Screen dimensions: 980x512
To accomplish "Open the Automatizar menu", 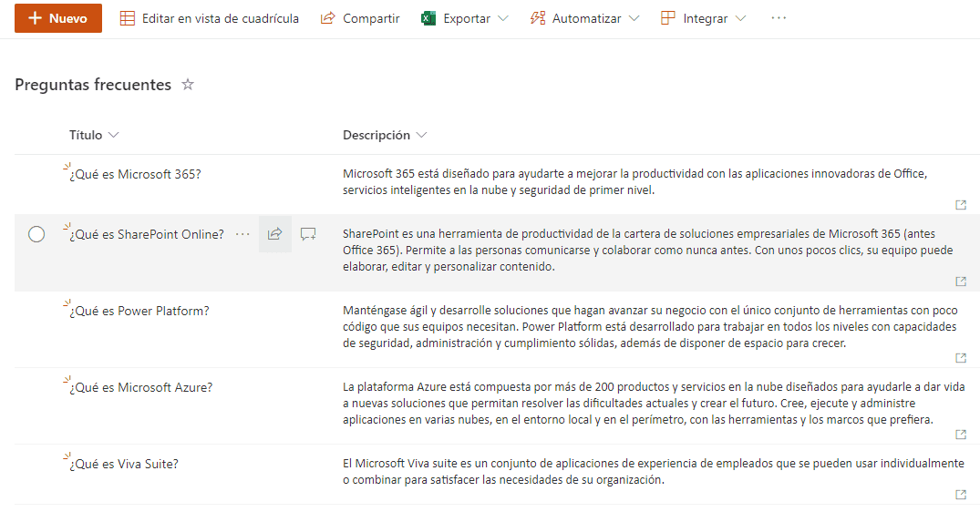I will [x=585, y=18].
